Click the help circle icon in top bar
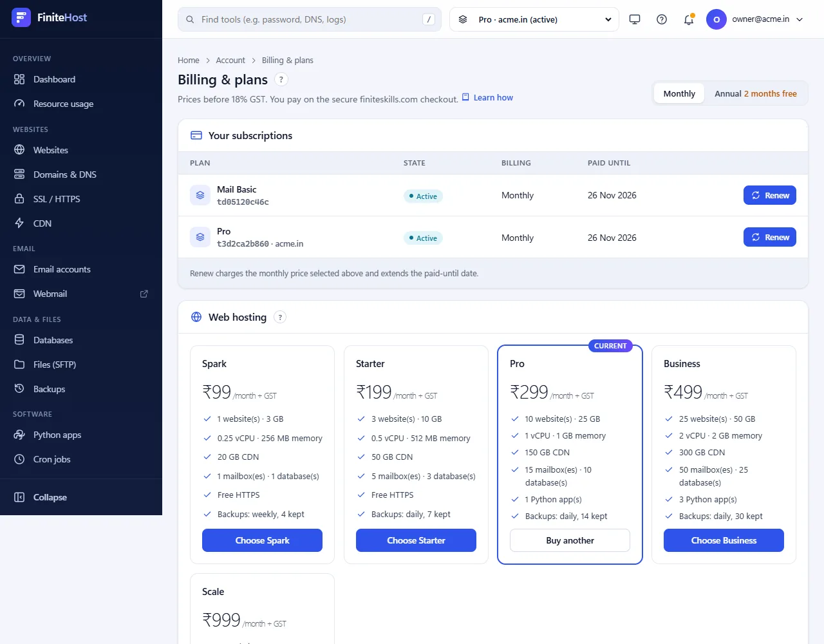The height and width of the screenshot is (644, 824). 662,19
